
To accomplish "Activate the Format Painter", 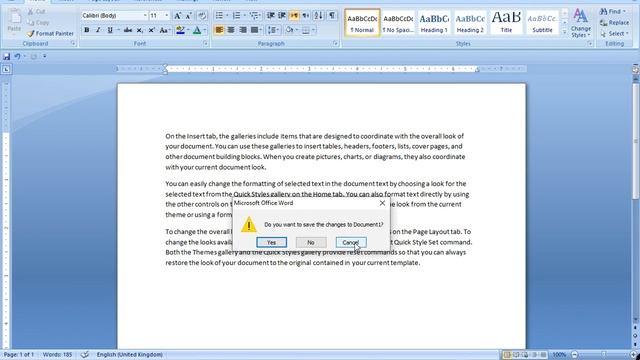I will (51, 33).
